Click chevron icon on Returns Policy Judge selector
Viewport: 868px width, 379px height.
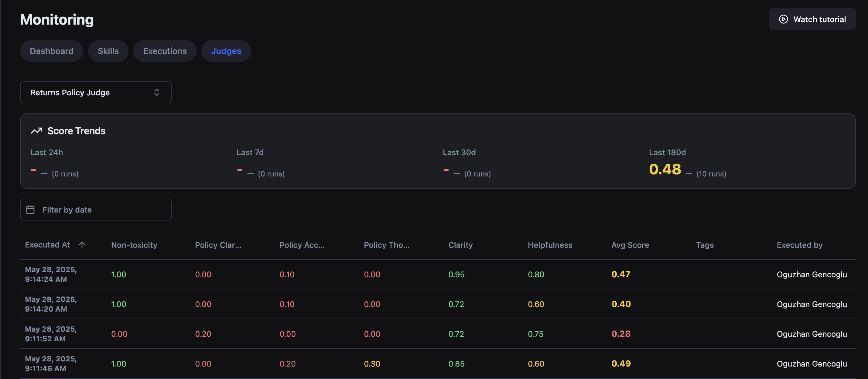click(157, 92)
